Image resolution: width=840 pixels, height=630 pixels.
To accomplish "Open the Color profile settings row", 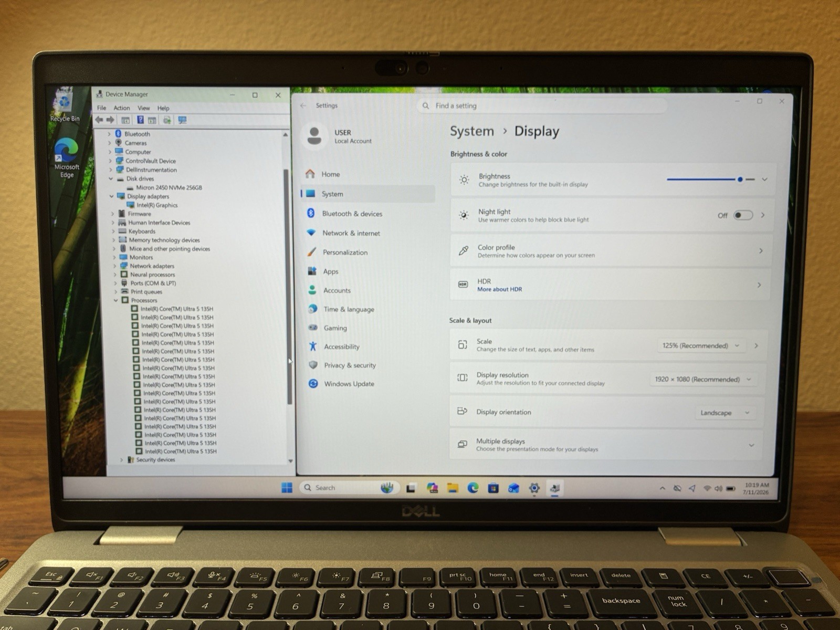I will coord(611,251).
